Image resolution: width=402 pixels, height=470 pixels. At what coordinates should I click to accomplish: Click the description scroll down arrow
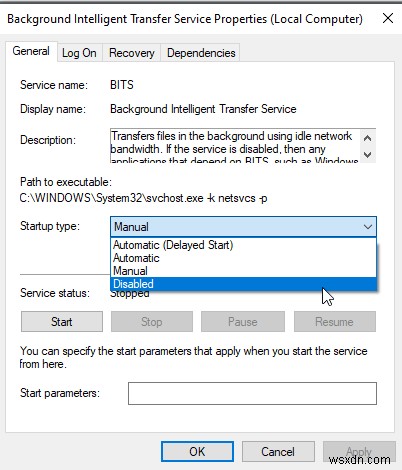coord(368,154)
